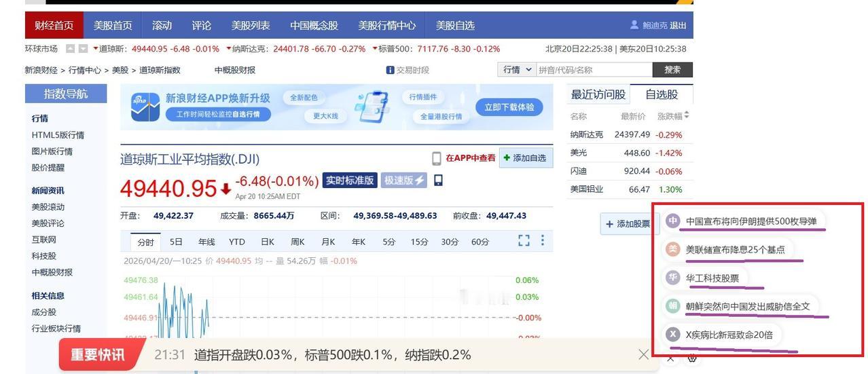The width and height of the screenshot is (868, 374).
Task: Click the Sina Finance app logo in banner
Action: 145,107
